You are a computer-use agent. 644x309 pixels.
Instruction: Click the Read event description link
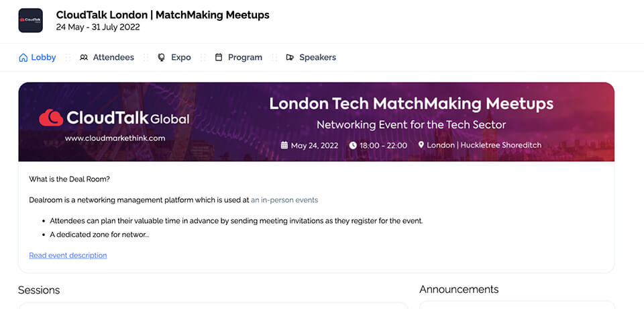68,255
